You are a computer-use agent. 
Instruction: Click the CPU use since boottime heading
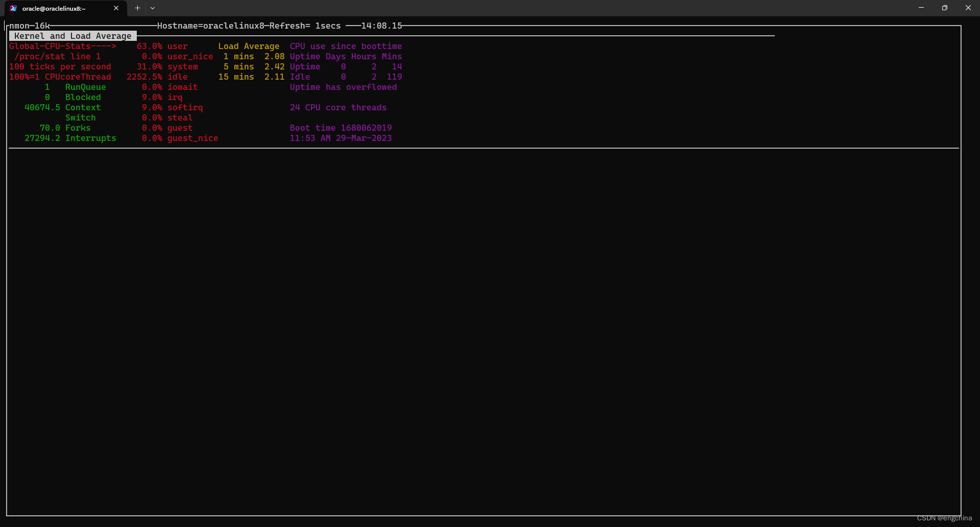346,46
